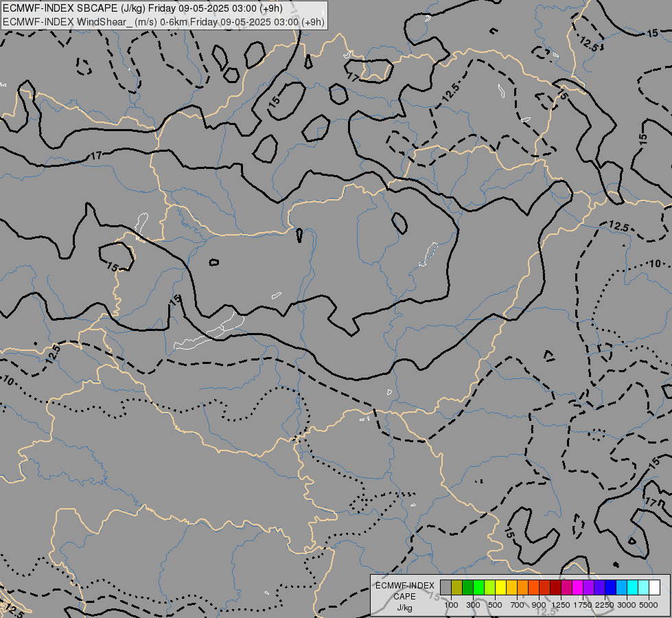Select the brick red legend swatch
Screen dimensions: 672x618
pyautogui.click(x=545, y=587)
